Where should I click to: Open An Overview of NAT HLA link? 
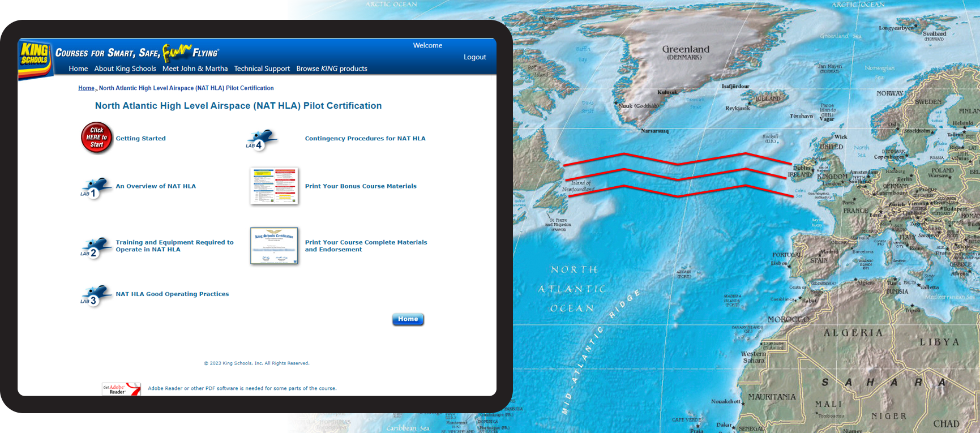[x=156, y=186]
